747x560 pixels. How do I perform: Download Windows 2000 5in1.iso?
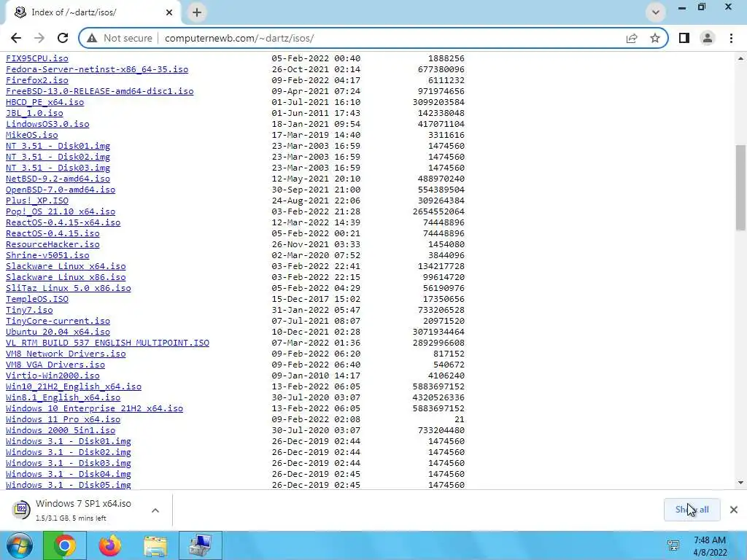tap(61, 431)
